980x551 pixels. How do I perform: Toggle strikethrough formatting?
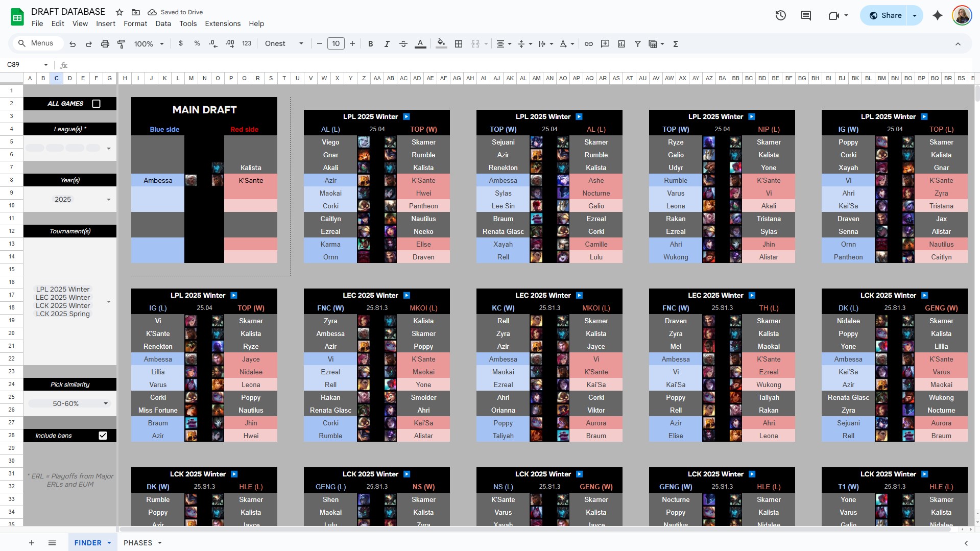pos(403,44)
